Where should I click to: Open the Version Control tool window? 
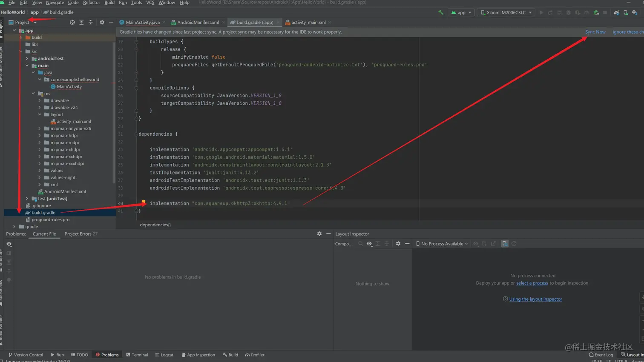pyautogui.click(x=26, y=355)
